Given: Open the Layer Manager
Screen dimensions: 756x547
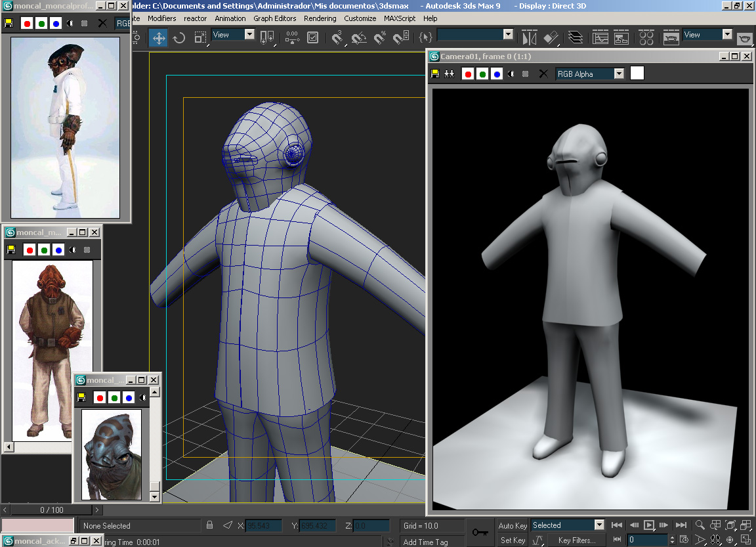Looking at the screenshot, I should pos(575,37).
